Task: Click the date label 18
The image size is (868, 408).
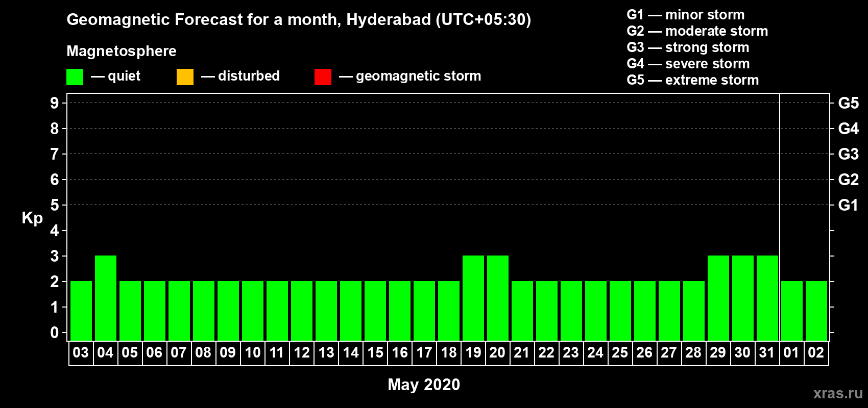Action: [448, 352]
